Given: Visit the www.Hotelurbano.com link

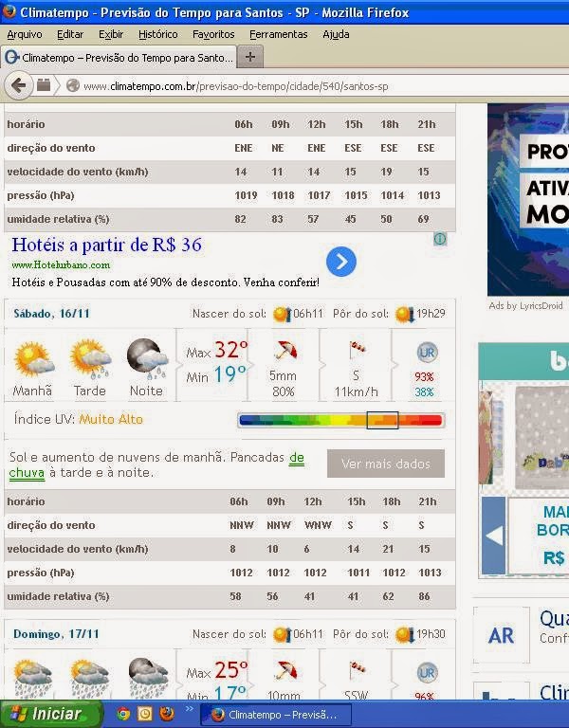Looking at the screenshot, I should click(61, 265).
